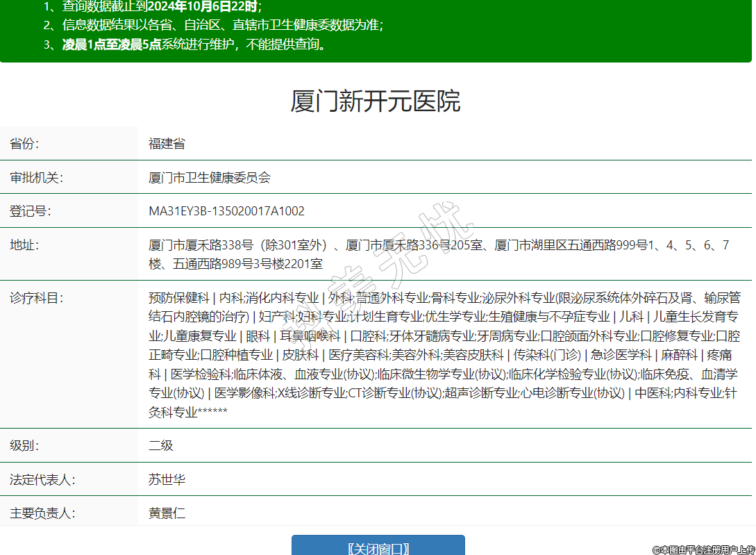
Task: Click 厦门市卫生健康委员会 approval authority value
Action: [209, 177]
